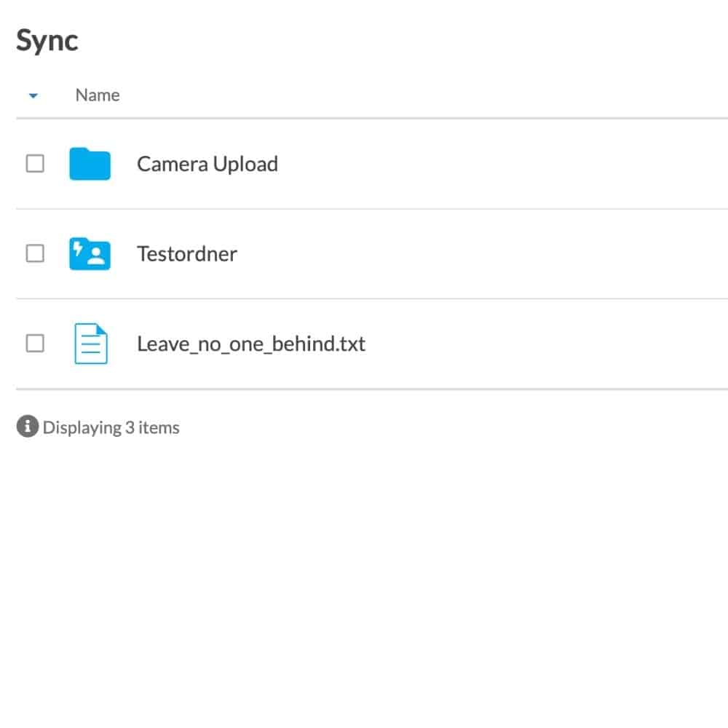This screenshot has width=728, height=728.
Task: Check the Leave_no_one_behind.txt checkbox
Action: click(35, 344)
